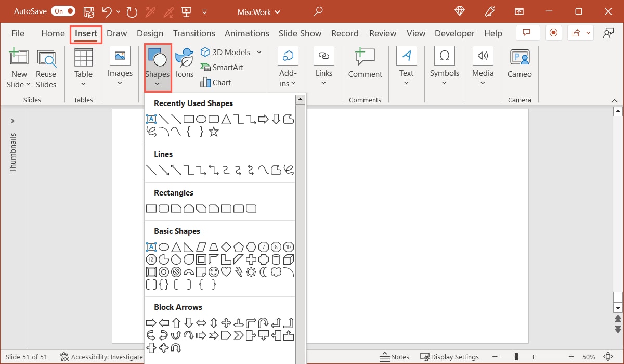Select the Smiley Face shape
This screenshot has width=624, height=364.
pos(214,271)
